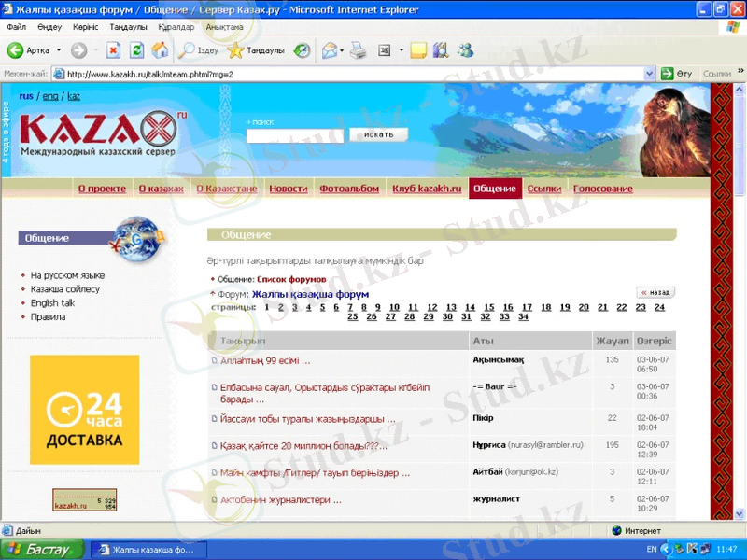Go back with the Артқа button
This screenshot has width=747, height=560.
point(29,50)
